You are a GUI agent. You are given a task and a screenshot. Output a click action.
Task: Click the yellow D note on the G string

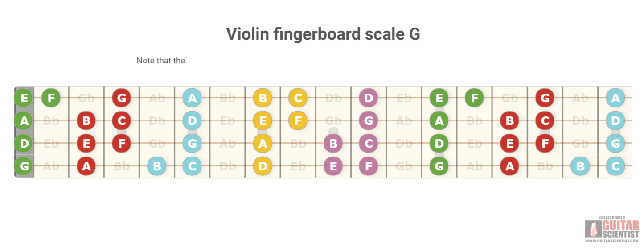coord(263,166)
